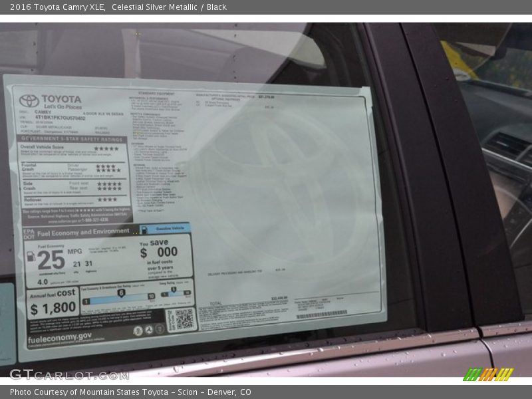Click the Toyota emblem on the window sticker
This screenshot has width=532, height=399.
(x=29, y=101)
